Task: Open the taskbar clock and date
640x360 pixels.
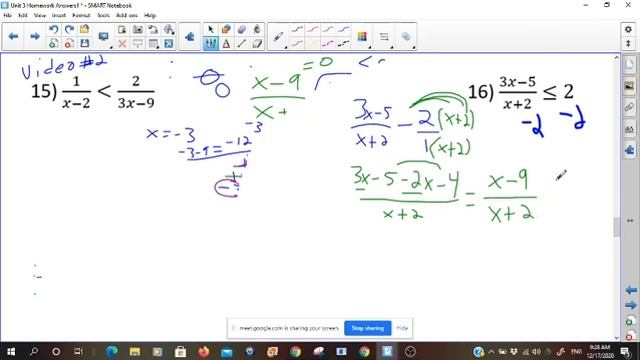Action: click(x=600, y=351)
